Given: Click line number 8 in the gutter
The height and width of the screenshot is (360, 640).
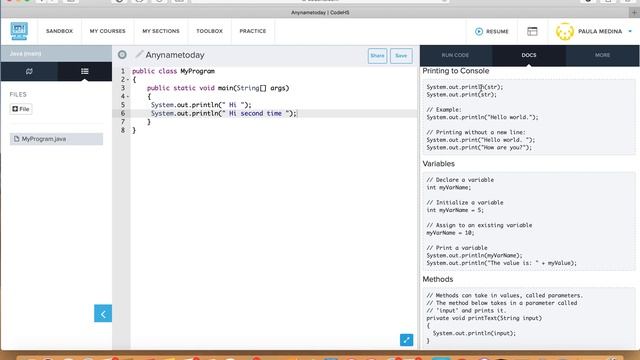Looking at the screenshot, I should [x=123, y=130].
